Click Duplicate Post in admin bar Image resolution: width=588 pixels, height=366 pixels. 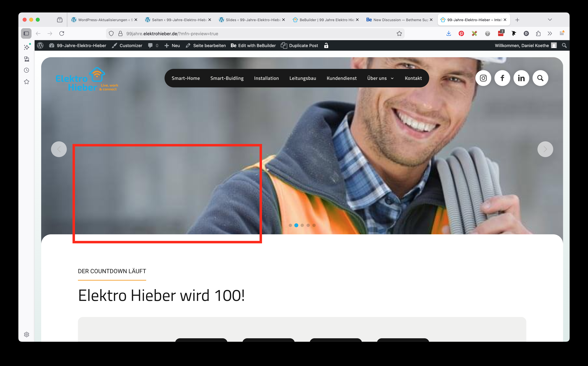click(x=300, y=46)
